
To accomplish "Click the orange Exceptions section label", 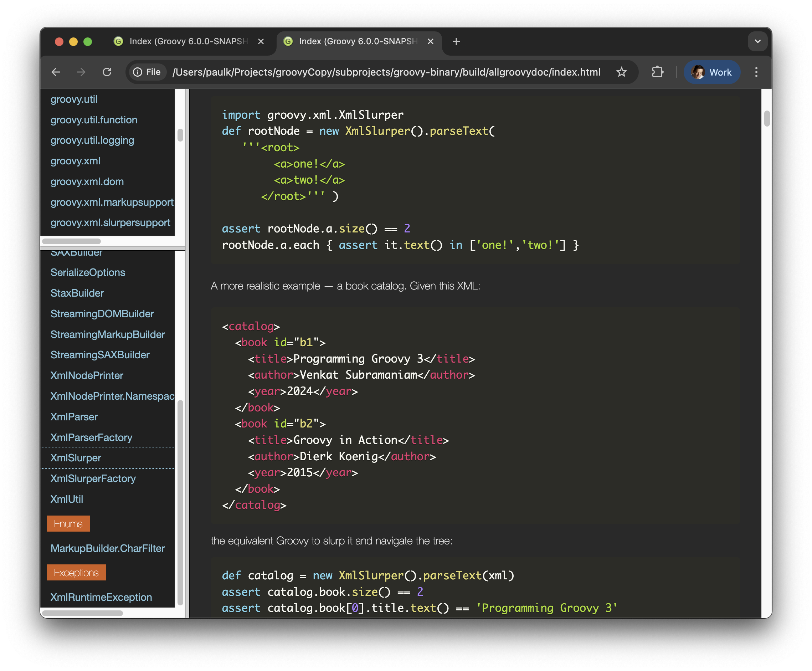I will 76,573.
